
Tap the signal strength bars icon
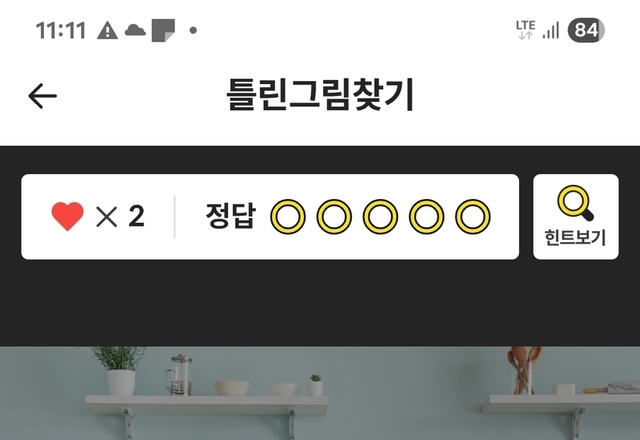(x=551, y=31)
